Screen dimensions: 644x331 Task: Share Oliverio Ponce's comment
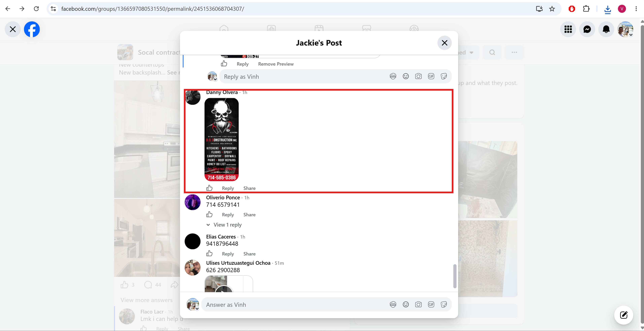[x=249, y=215]
